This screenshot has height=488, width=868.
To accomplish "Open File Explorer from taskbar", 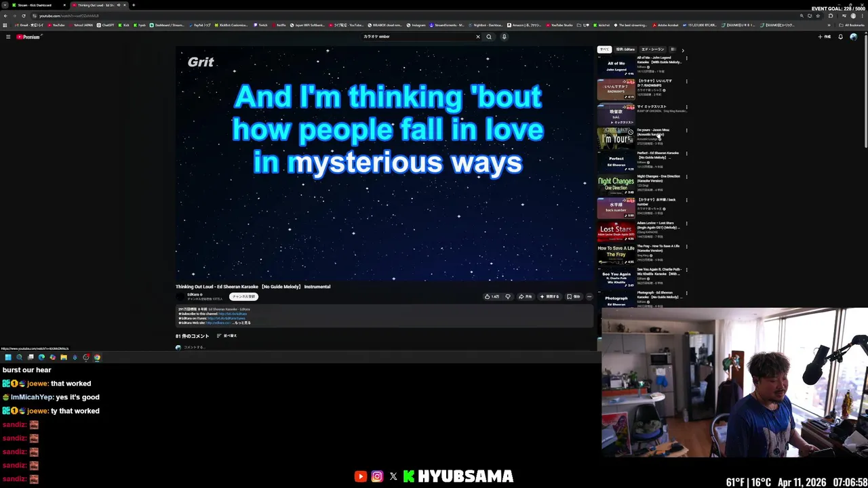I will pyautogui.click(x=64, y=357).
